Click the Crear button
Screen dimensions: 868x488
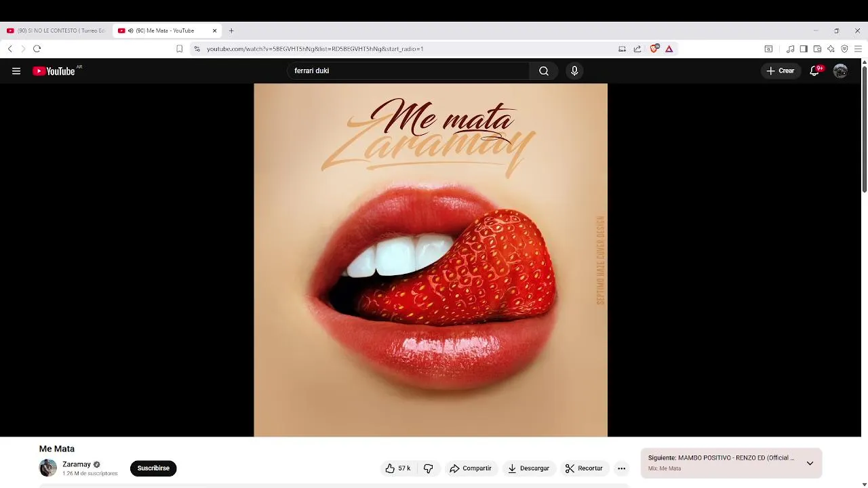780,70
